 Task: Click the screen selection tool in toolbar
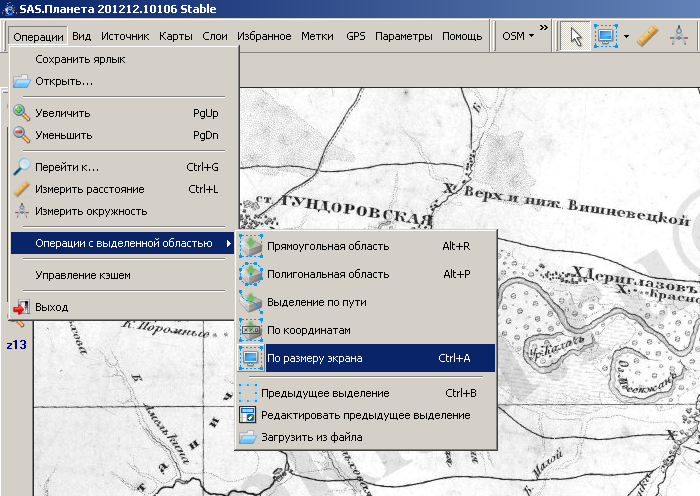point(605,36)
